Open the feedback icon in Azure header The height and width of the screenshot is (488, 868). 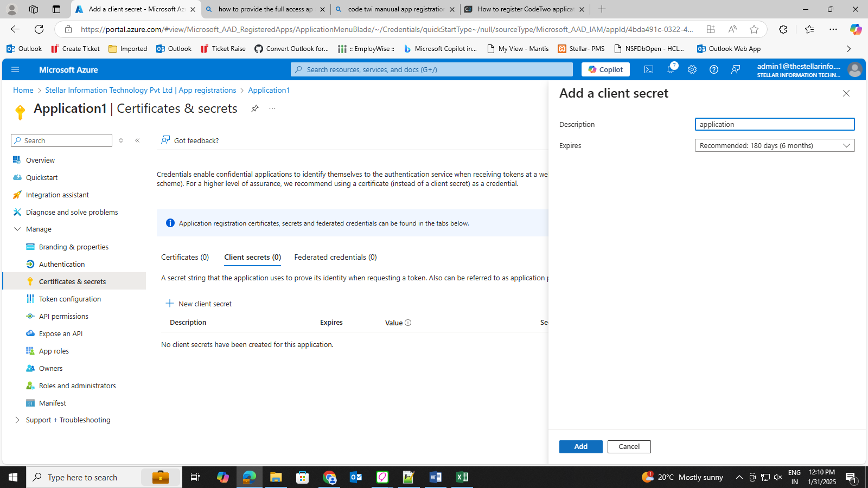point(736,69)
